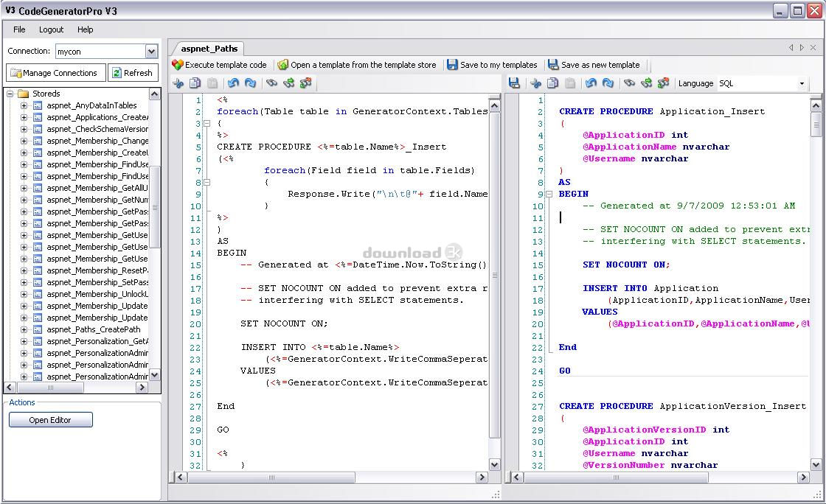Execute template code
This screenshot has height=504, width=826.
(219, 65)
